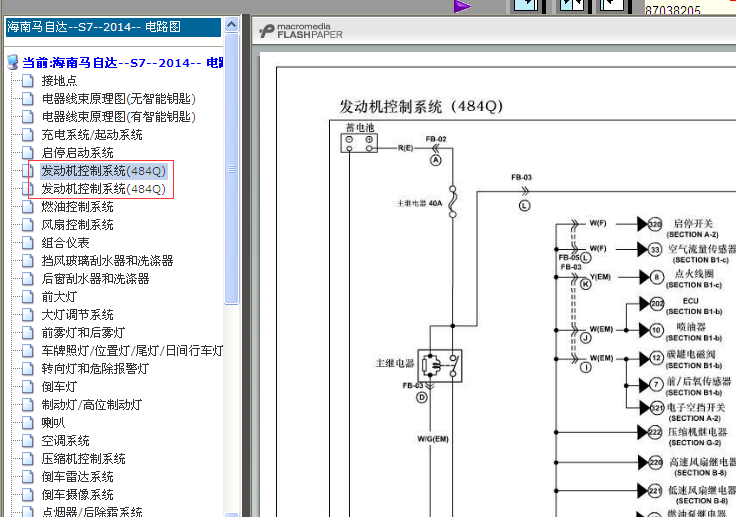Open 制动灯/高位制动灯 diagram
This screenshot has height=517, width=736.
92,404
